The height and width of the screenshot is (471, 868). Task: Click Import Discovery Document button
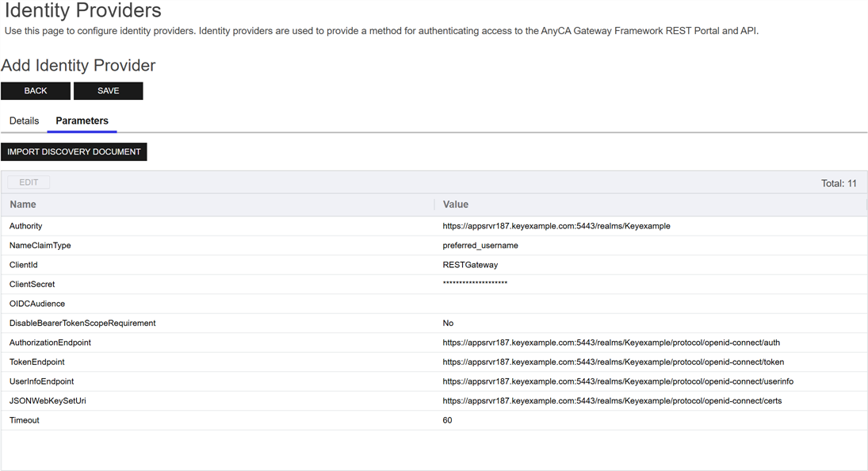click(x=74, y=151)
